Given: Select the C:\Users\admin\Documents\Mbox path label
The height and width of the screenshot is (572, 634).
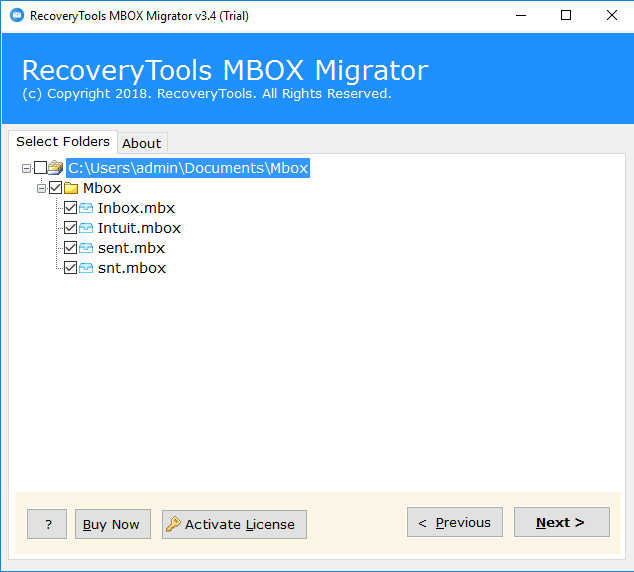Looking at the screenshot, I should click(188, 168).
